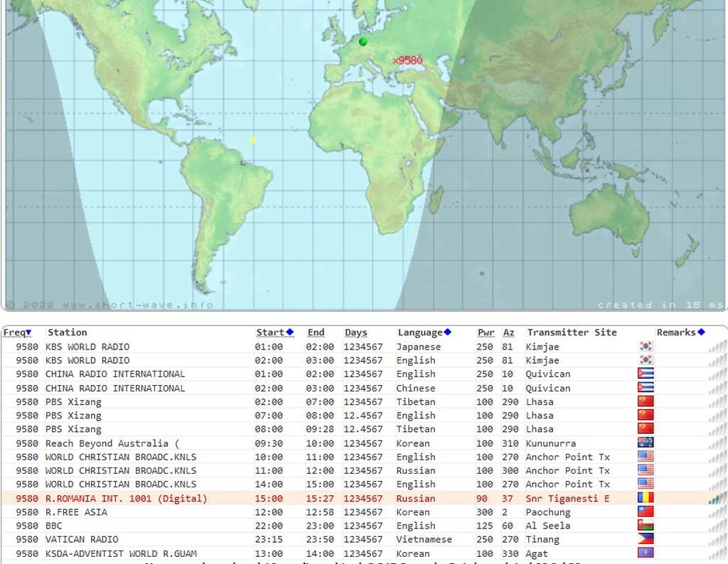728x564 pixels.
Task: Click Tinang transmitter site cell
Action: point(542,540)
